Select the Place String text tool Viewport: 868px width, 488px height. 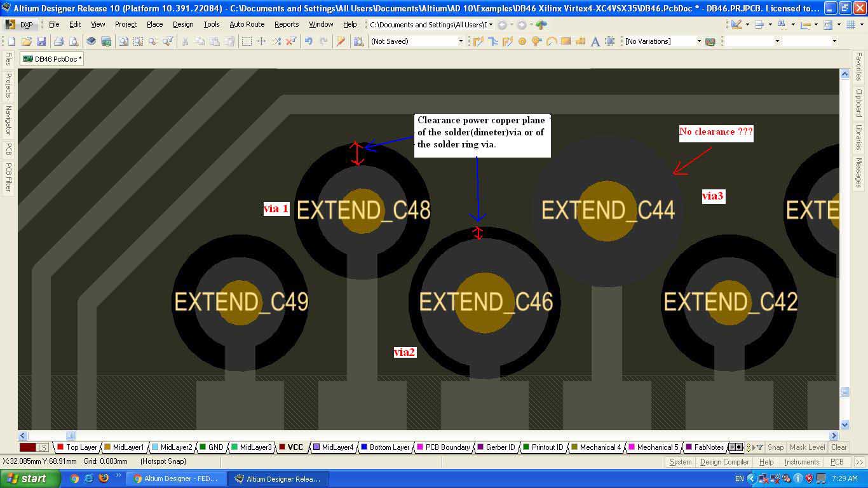[595, 41]
